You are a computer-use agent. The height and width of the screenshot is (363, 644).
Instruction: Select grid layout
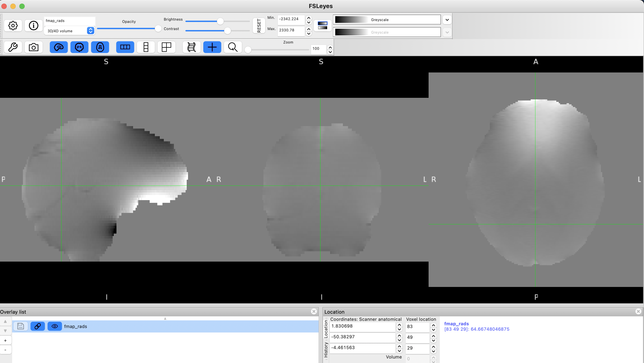pos(166,47)
